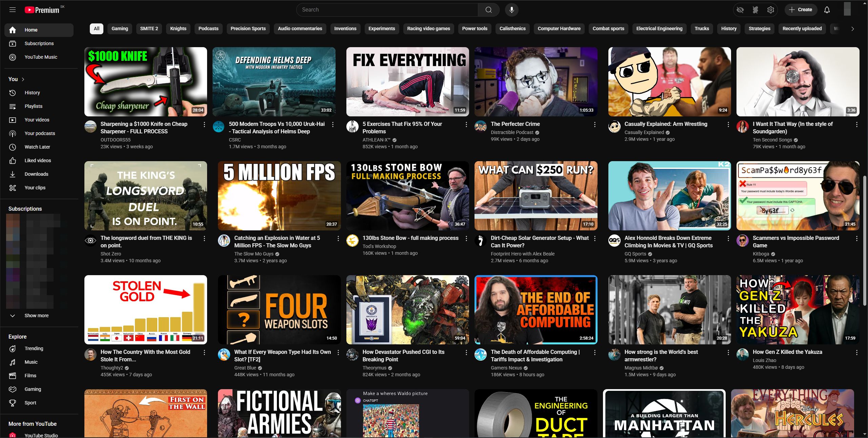Play the Alex Honnold climbing thumbnail
Screen dimensions: 868x438
pos(669,196)
